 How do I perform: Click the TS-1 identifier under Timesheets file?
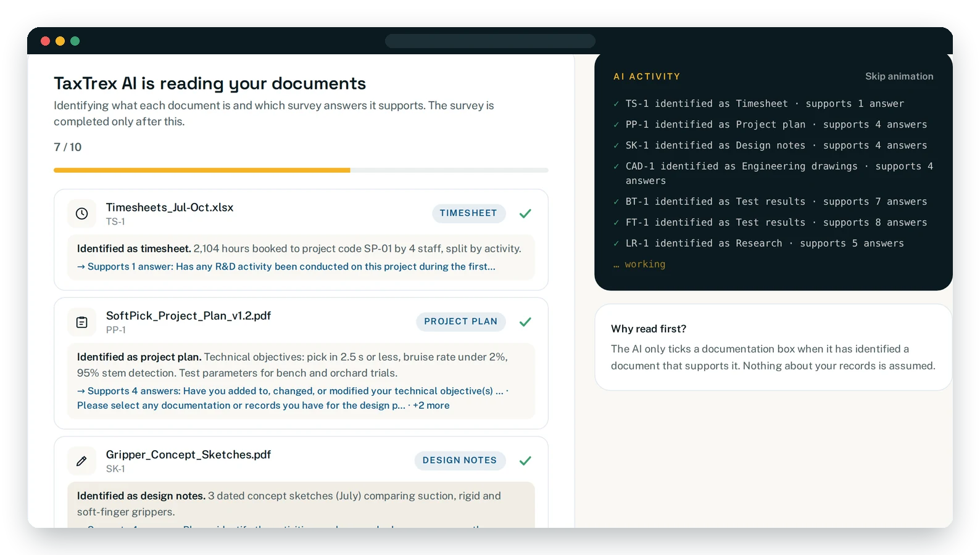click(x=115, y=221)
